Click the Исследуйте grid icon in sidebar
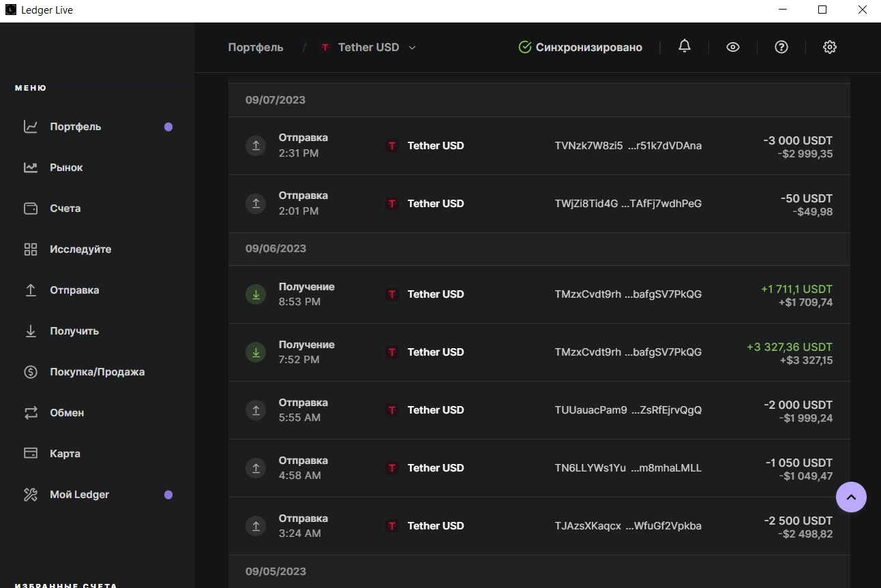The image size is (881, 588). pos(31,249)
